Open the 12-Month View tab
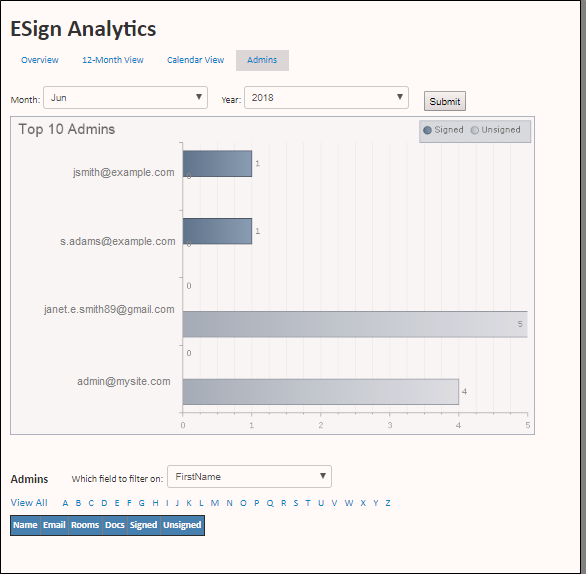The image size is (586, 574). pos(113,60)
